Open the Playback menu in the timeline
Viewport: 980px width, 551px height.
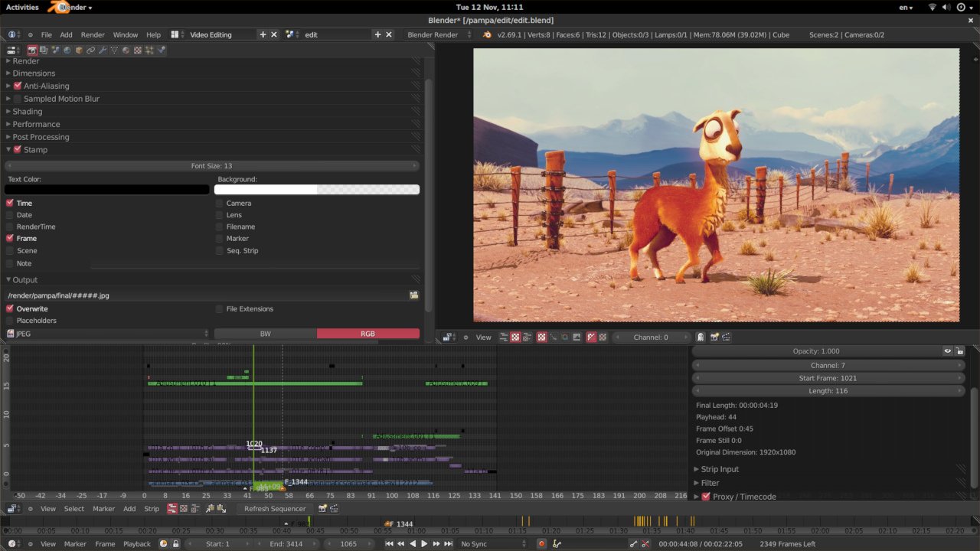pyautogui.click(x=137, y=543)
